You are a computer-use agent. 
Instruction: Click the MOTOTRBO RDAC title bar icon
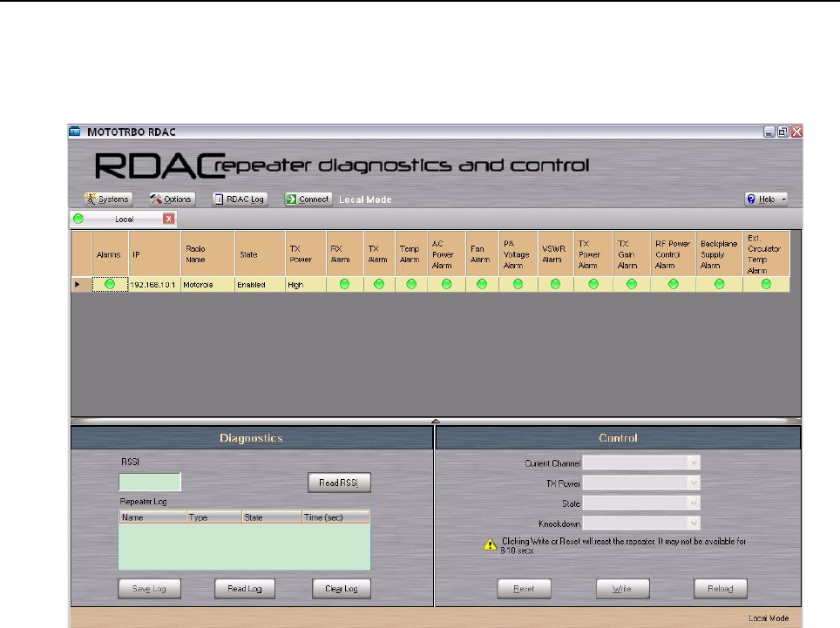point(75,132)
